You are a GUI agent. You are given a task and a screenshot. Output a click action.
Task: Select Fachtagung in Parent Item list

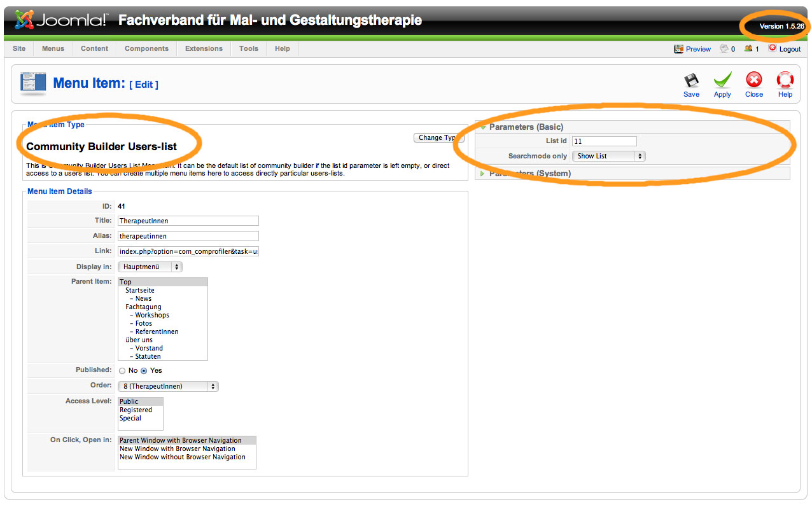[143, 307]
